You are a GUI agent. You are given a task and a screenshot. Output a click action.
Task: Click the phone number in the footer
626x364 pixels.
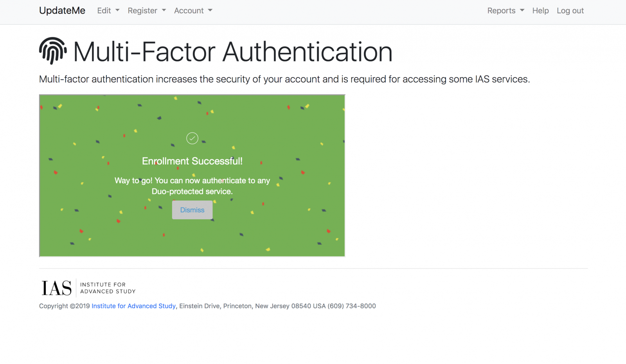(351, 306)
